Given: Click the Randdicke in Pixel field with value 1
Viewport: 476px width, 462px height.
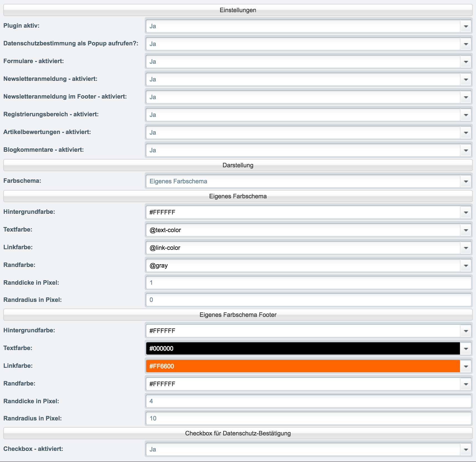Looking at the screenshot, I should (308, 283).
